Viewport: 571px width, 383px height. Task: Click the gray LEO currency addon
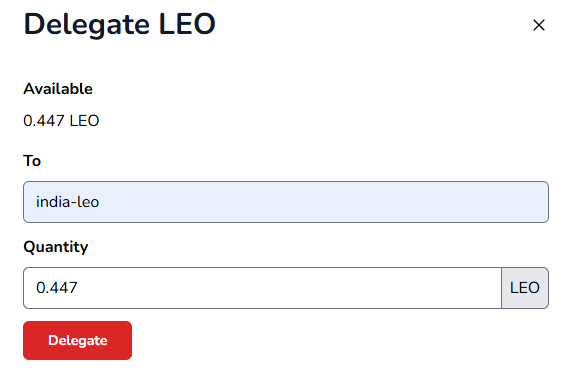tap(525, 288)
